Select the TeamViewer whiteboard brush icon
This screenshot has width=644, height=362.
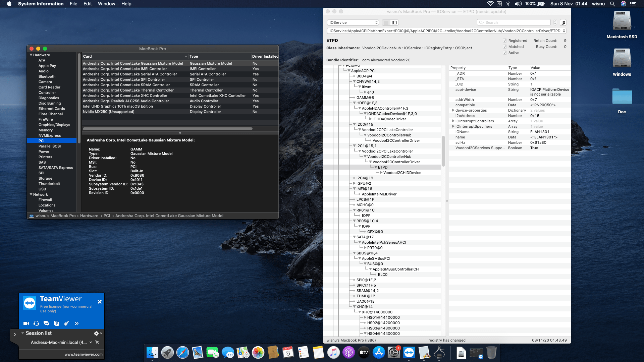click(x=66, y=323)
